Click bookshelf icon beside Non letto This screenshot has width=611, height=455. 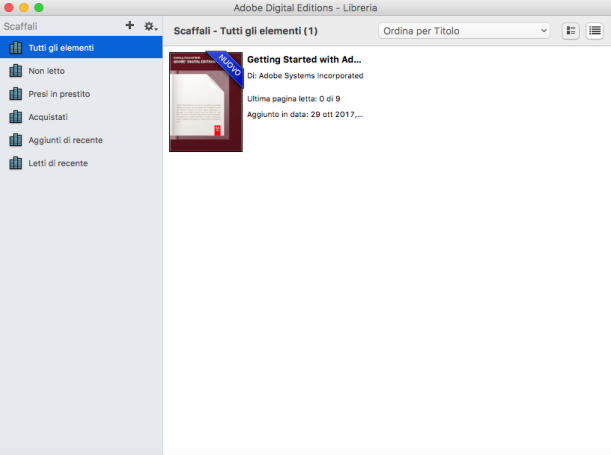tap(16, 71)
